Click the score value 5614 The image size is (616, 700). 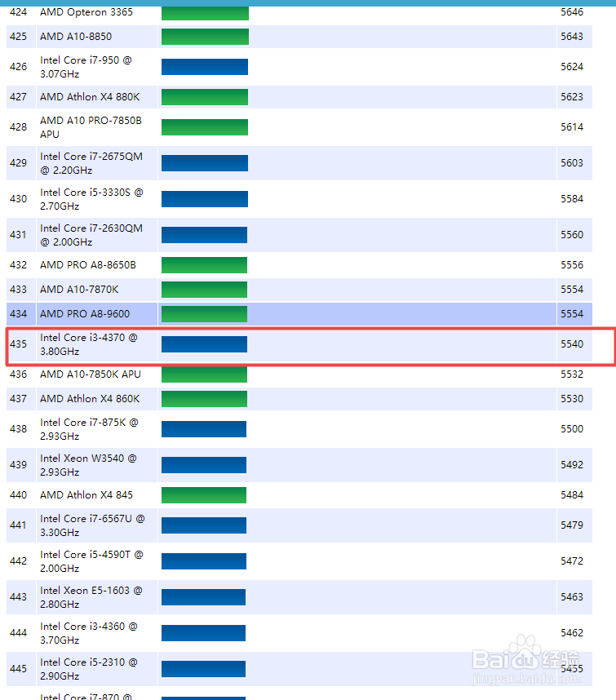(572, 127)
